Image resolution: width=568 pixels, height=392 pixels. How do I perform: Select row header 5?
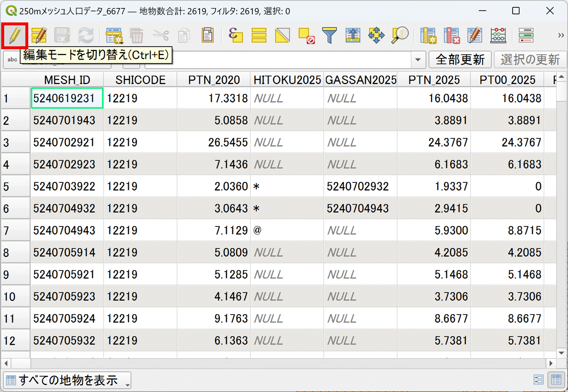tap(15, 186)
